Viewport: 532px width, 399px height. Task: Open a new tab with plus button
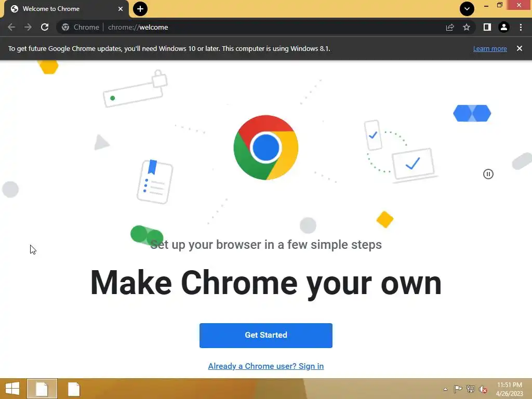(140, 9)
